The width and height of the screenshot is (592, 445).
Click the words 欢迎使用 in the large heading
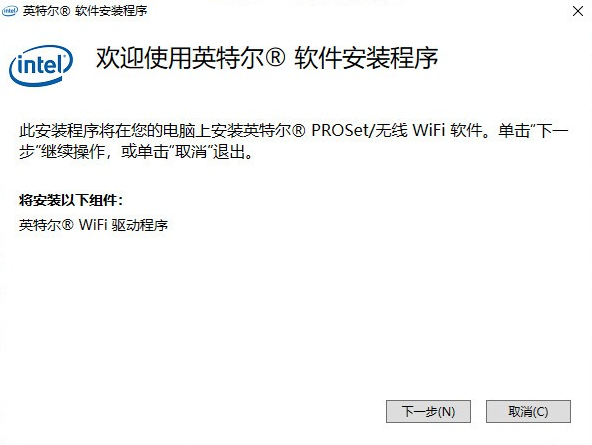[143, 59]
